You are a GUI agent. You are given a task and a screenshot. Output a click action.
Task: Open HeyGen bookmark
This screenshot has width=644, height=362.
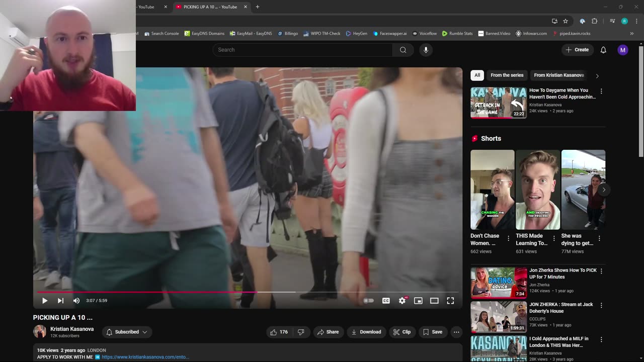click(x=357, y=34)
